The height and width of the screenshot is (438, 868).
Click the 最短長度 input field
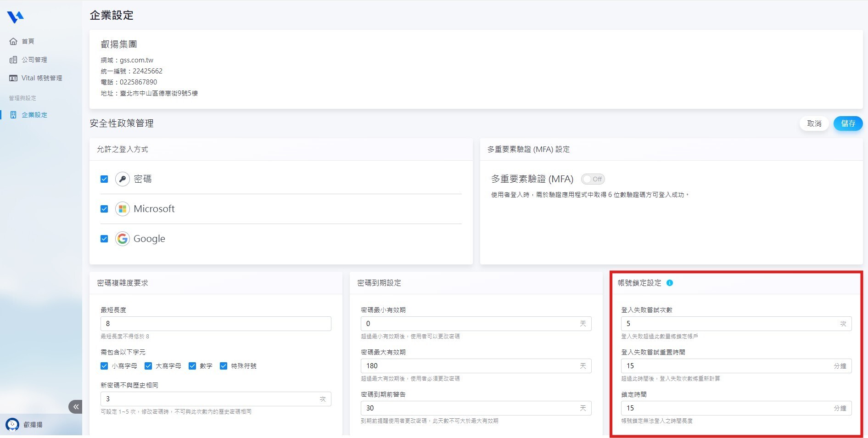tap(216, 324)
